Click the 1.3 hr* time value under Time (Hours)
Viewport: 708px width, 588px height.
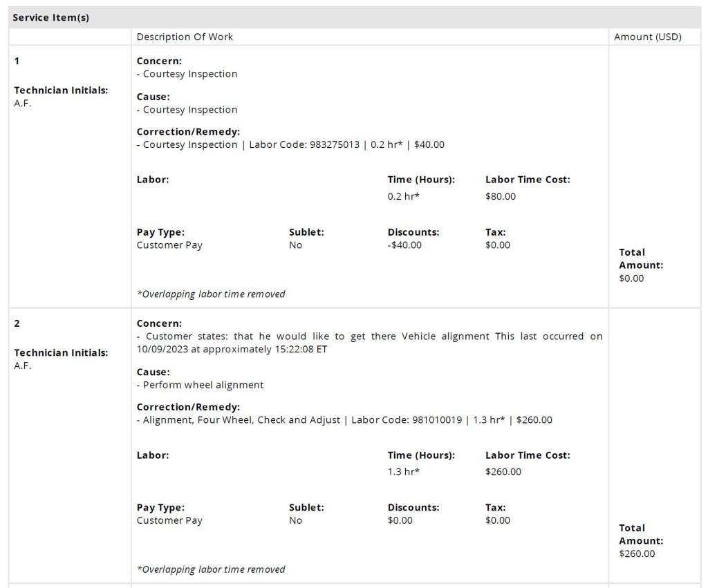(404, 472)
